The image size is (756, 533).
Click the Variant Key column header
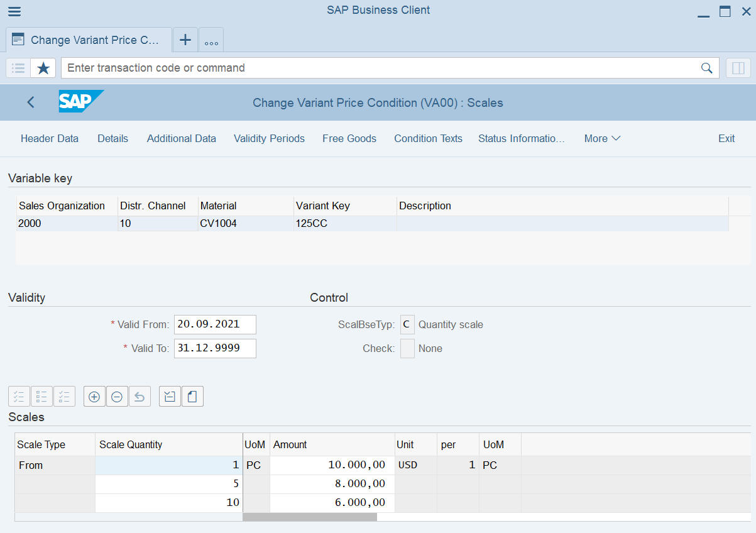click(x=346, y=206)
